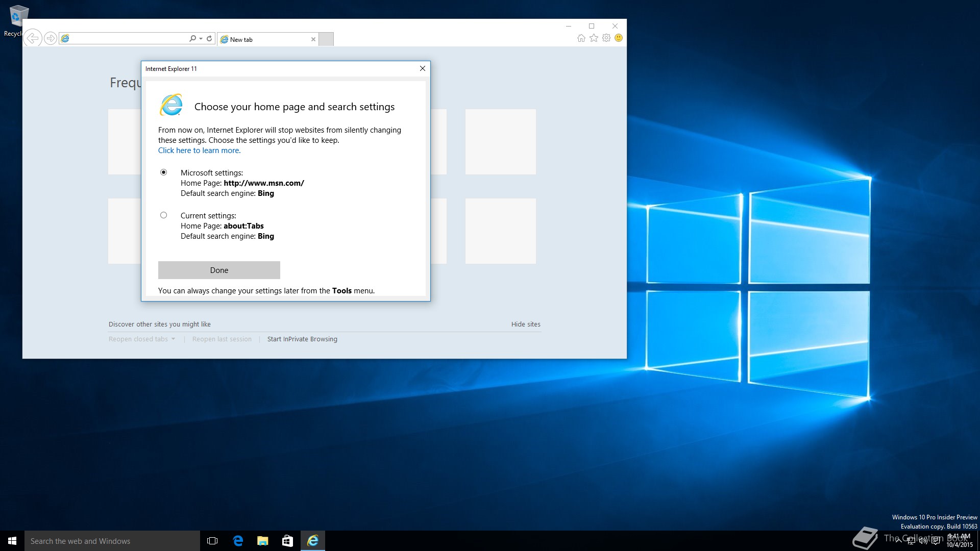Click the taskbar clock showing 10/4/2015
This screenshot has height=551, width=980.
pos(959,541)
